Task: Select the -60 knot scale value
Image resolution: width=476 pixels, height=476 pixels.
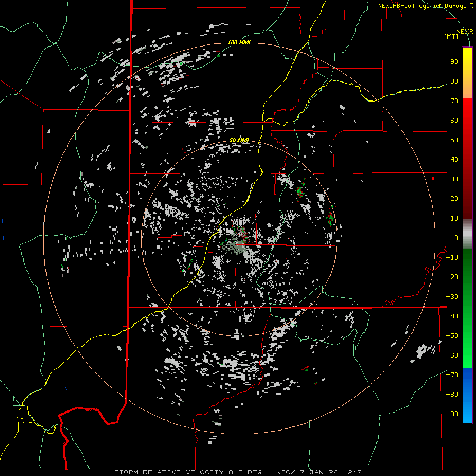Action: coord(452,355)
